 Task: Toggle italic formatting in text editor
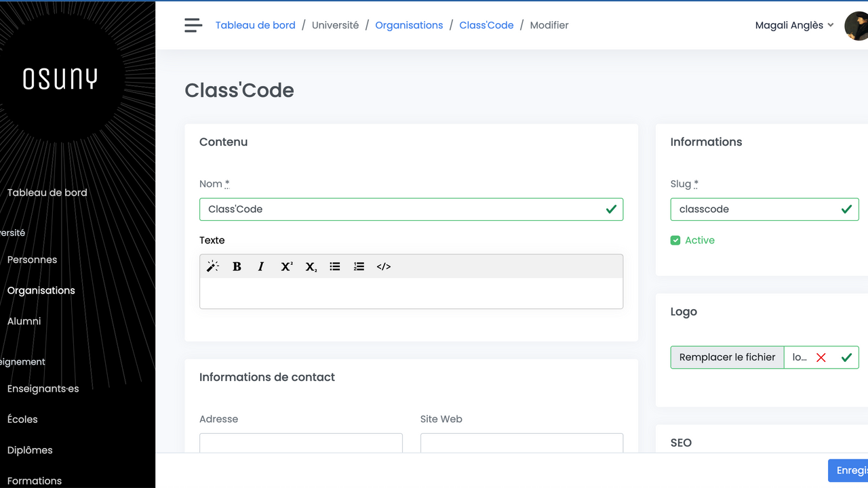pos(261,266)
